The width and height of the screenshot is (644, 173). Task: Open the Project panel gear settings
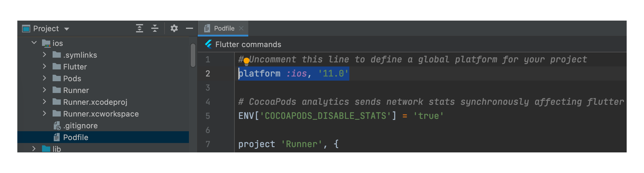(x=174, y=28)
